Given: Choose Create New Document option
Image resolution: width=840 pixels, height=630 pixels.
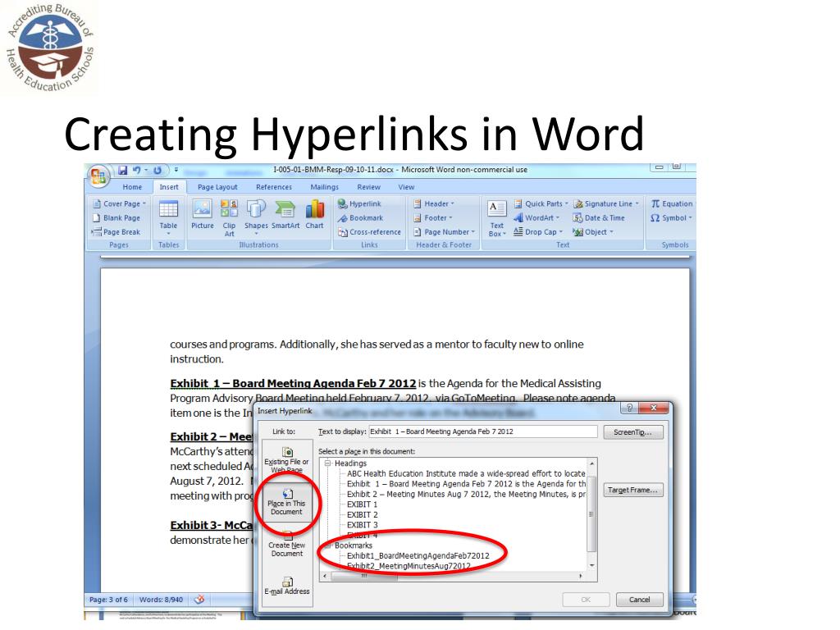Looking at the screenshot, I should pos(286,545).
